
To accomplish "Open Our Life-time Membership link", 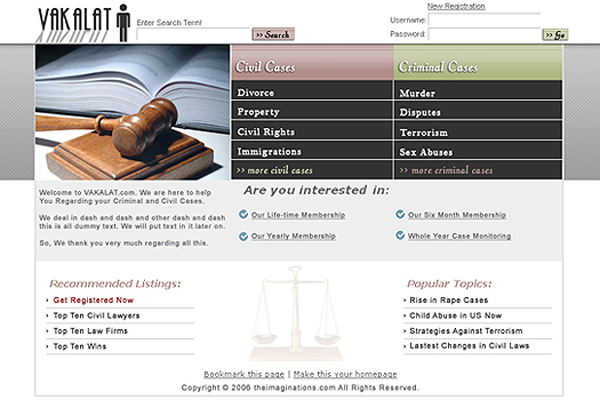I will point(298,215).
